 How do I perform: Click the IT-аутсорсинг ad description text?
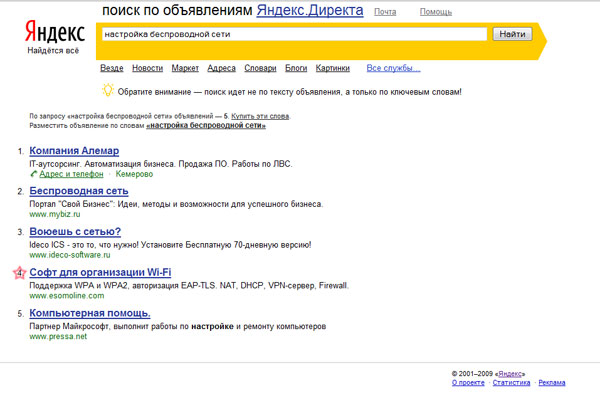pyautogui.click(x=161, y=164)
